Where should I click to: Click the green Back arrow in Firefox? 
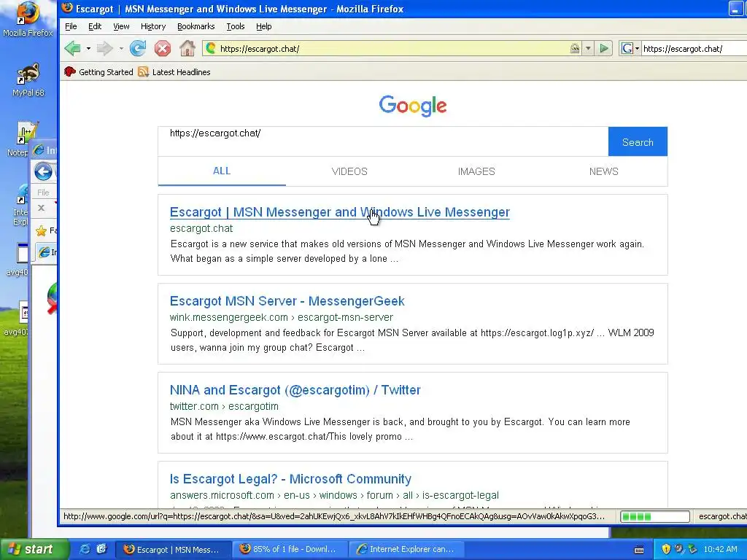[x=73, y=48]
